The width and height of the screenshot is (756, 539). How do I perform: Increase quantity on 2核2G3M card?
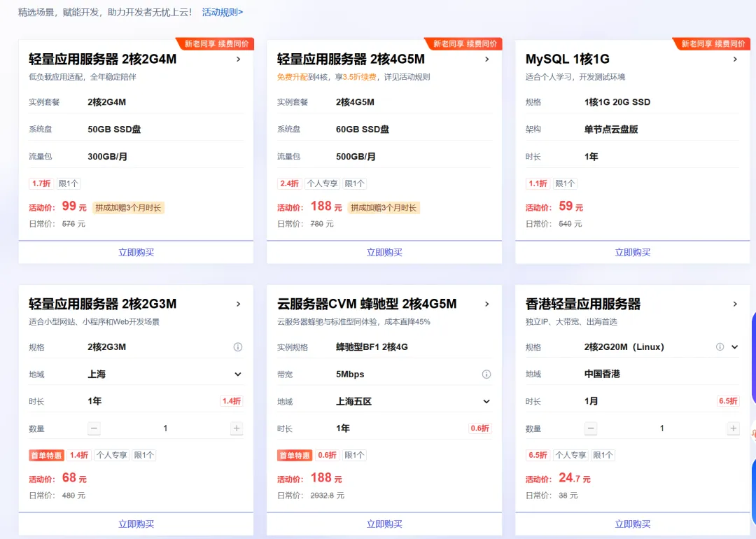click(237, 428)
